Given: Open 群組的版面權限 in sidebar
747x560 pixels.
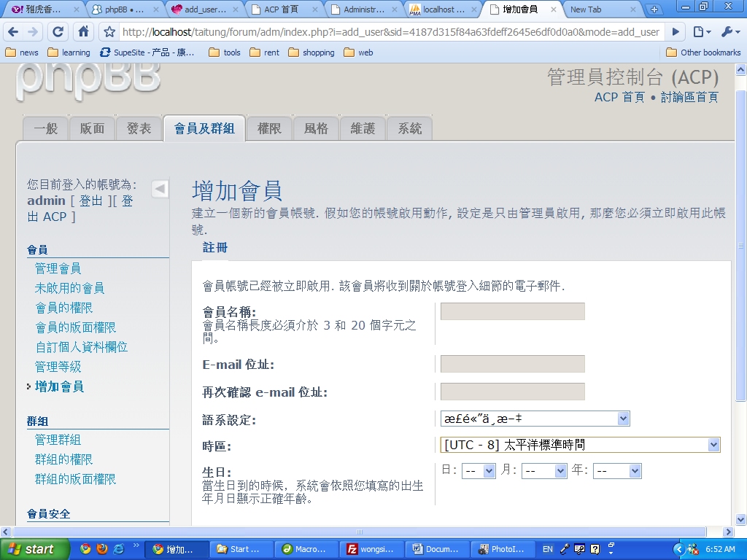Looking at the screenshot, I should (76, 479).
